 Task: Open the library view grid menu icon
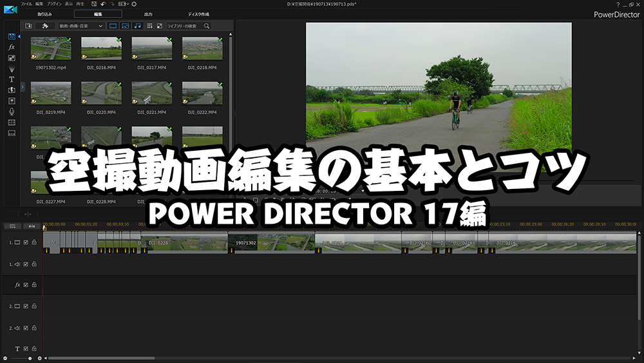click(x=149, y=26)
